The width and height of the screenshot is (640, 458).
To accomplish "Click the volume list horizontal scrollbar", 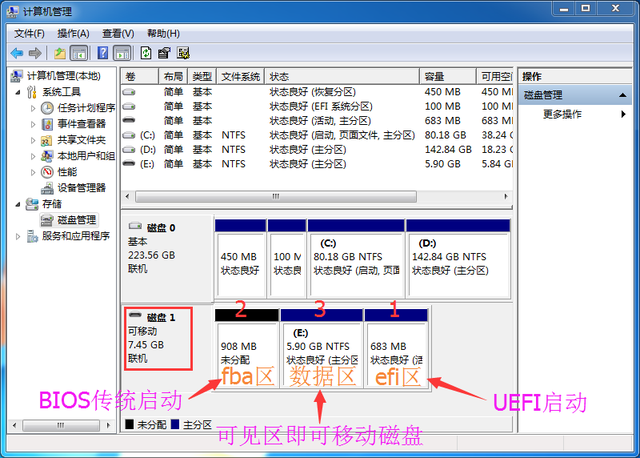I will point(276,197).
